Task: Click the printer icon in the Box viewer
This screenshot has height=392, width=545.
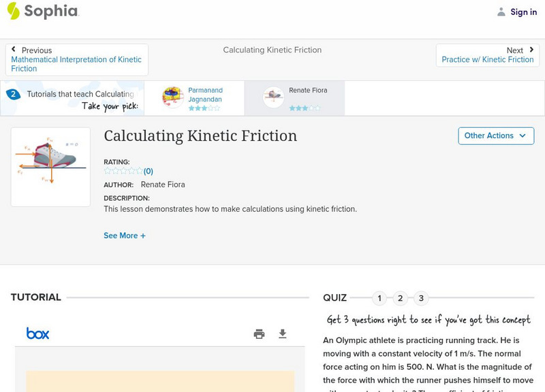Action: [x=259, y=334]
